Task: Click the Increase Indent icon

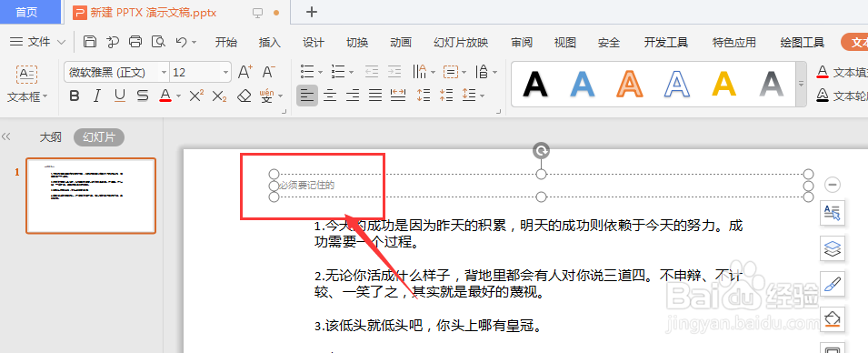Action: point(394,72)
